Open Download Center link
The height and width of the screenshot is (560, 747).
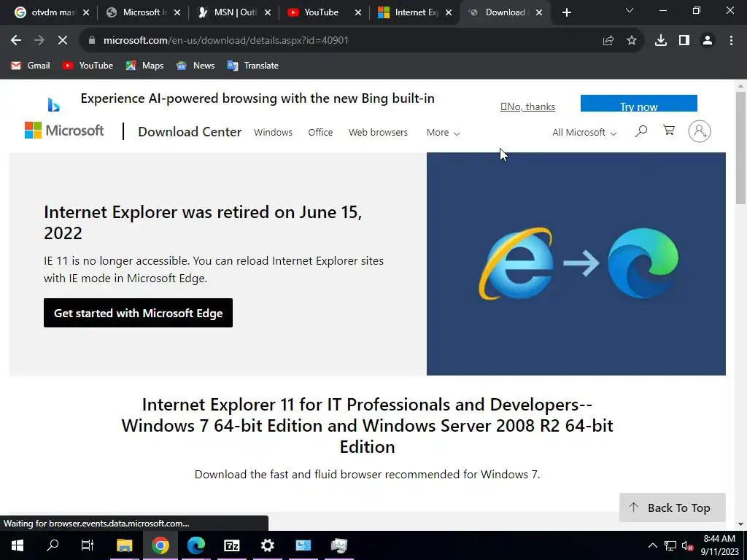[x=190, y=132]
